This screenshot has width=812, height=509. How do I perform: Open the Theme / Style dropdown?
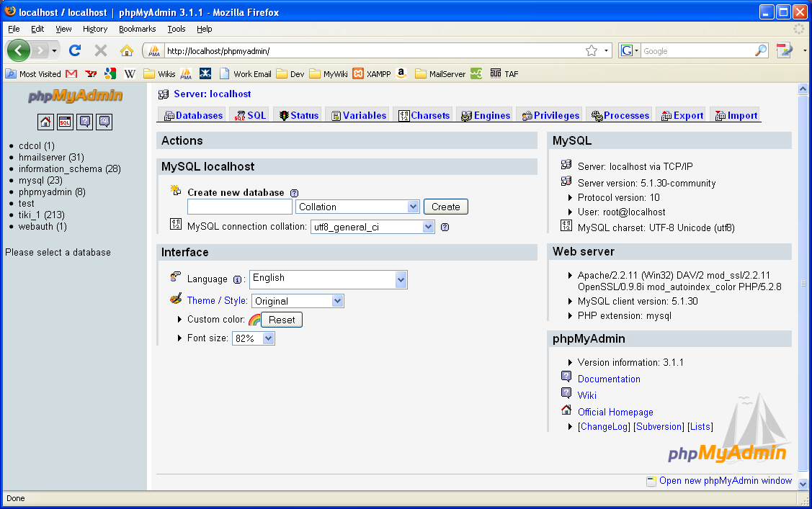[x=298, y=301]
